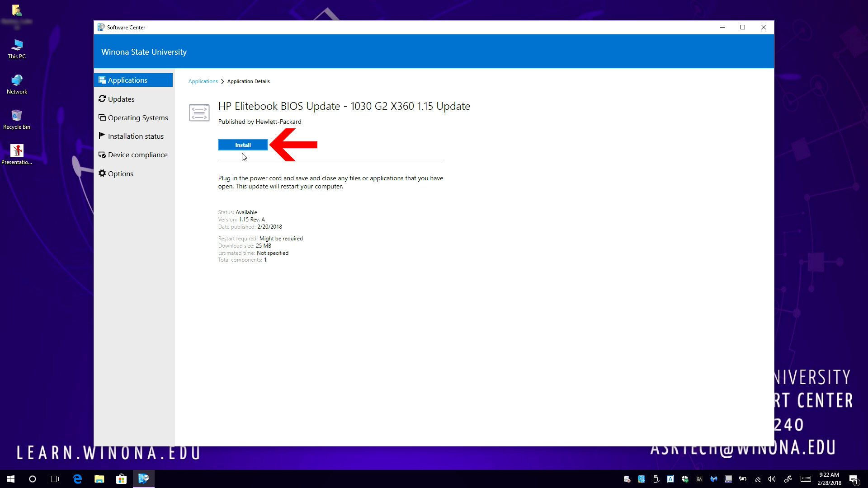Open the Updates section
The image size is (868, 488).
[x=121, y=99]
